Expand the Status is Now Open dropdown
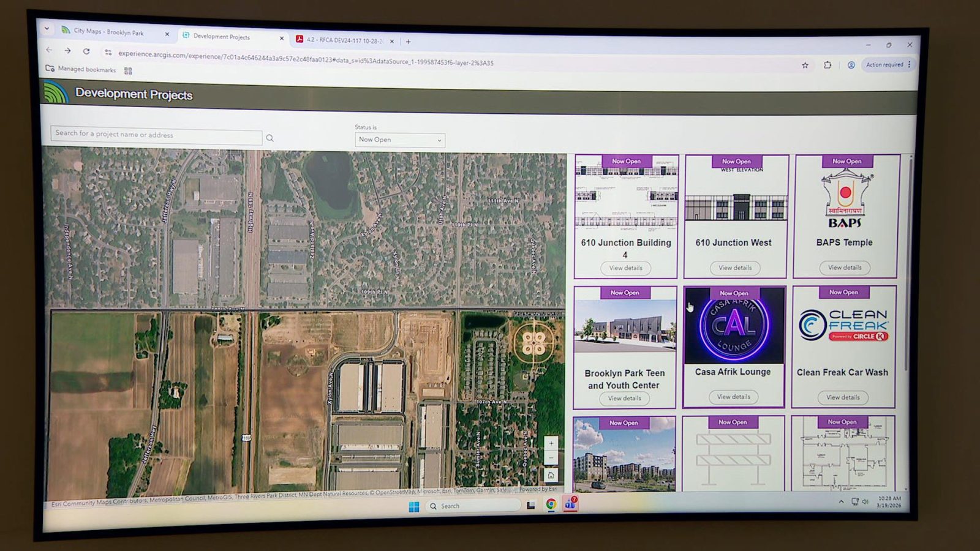Viewport: 980px width, 551px height. pos(399,140)
